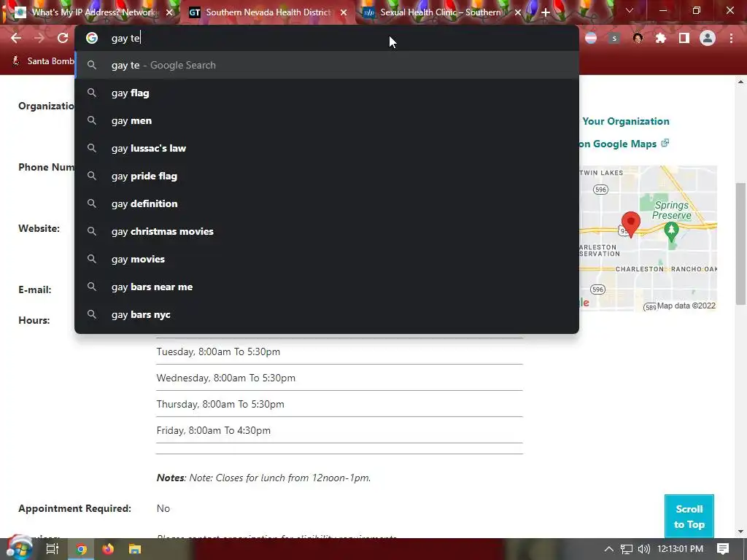The image size is (747, 560).
Task: Open Chrome three-dot menu
Action: click(x=731, y=38)
